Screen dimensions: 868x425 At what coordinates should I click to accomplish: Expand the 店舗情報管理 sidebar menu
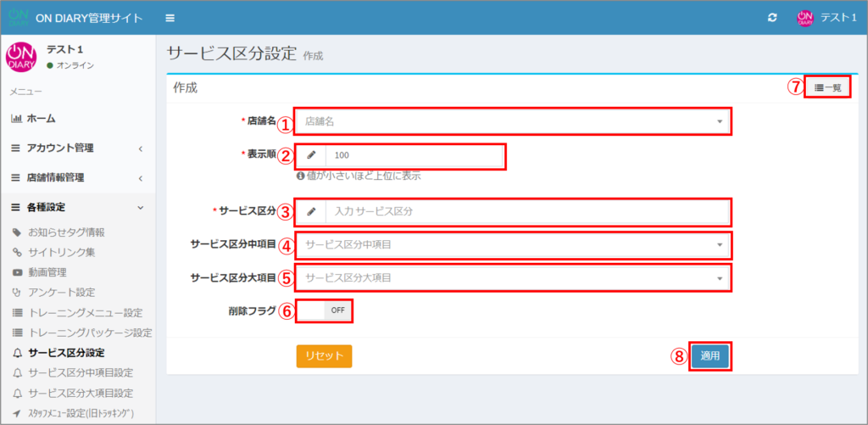tap(76, 177)
